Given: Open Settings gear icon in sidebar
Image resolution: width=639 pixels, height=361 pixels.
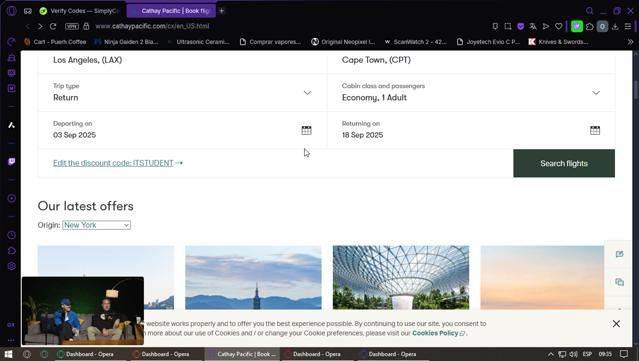Looking at the screenshot, I should (x=11, y=266).
